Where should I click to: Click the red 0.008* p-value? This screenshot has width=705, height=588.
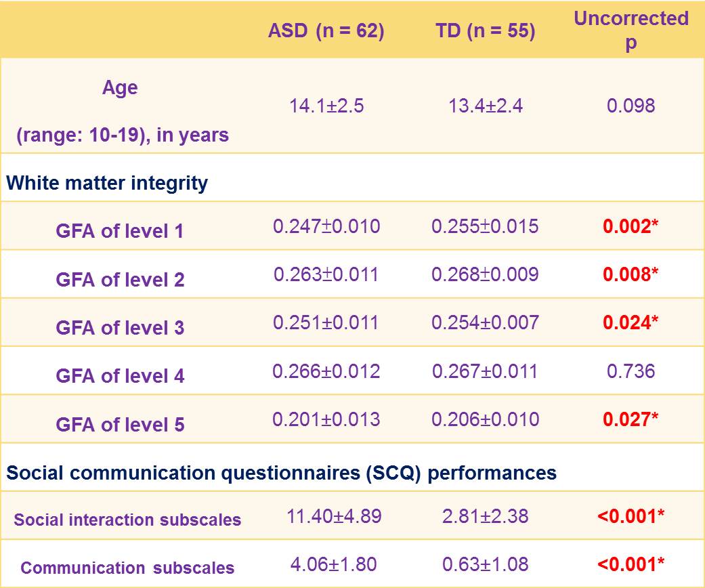(631, 274)
